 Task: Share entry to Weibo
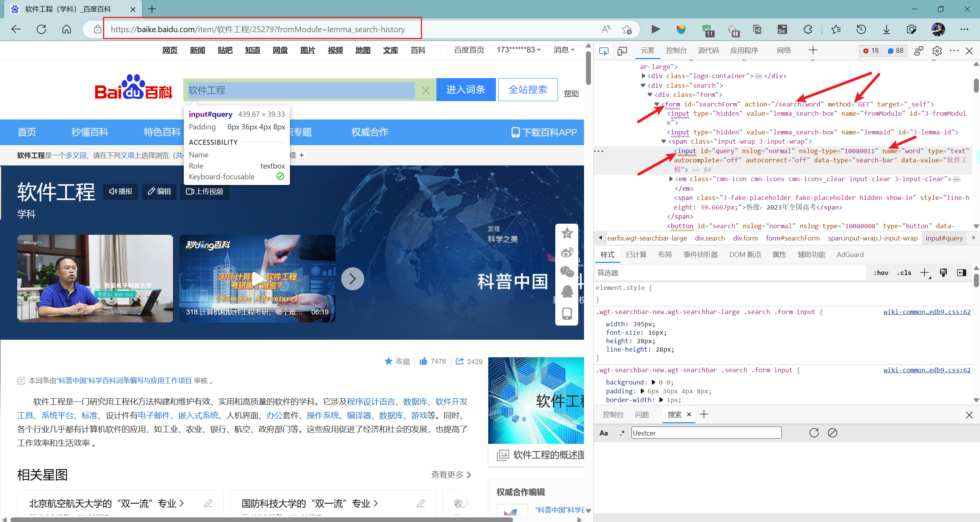click(x=567, y=252)
